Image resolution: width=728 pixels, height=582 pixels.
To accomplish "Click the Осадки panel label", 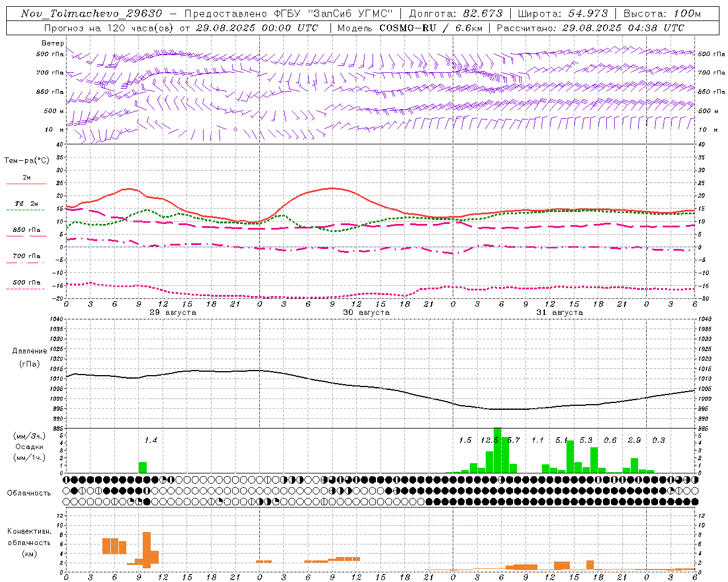I will pyautogui.click(x=29, y=447).
